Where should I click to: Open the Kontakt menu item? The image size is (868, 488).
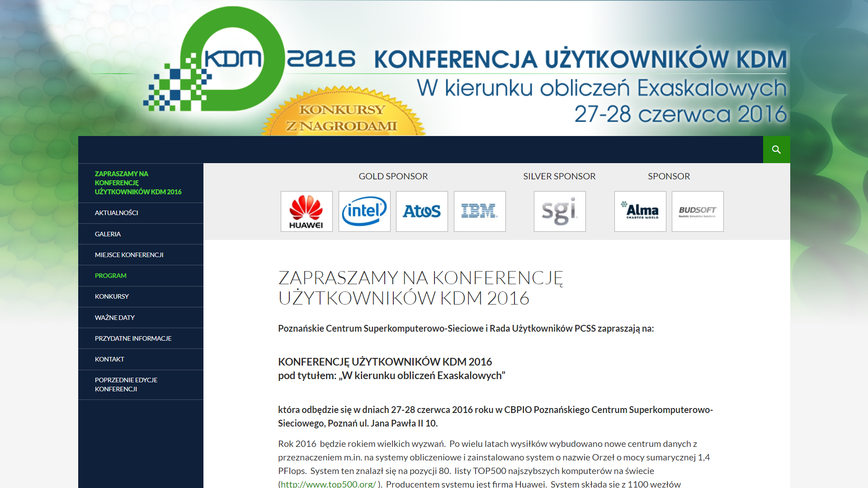tap(141, 359)
